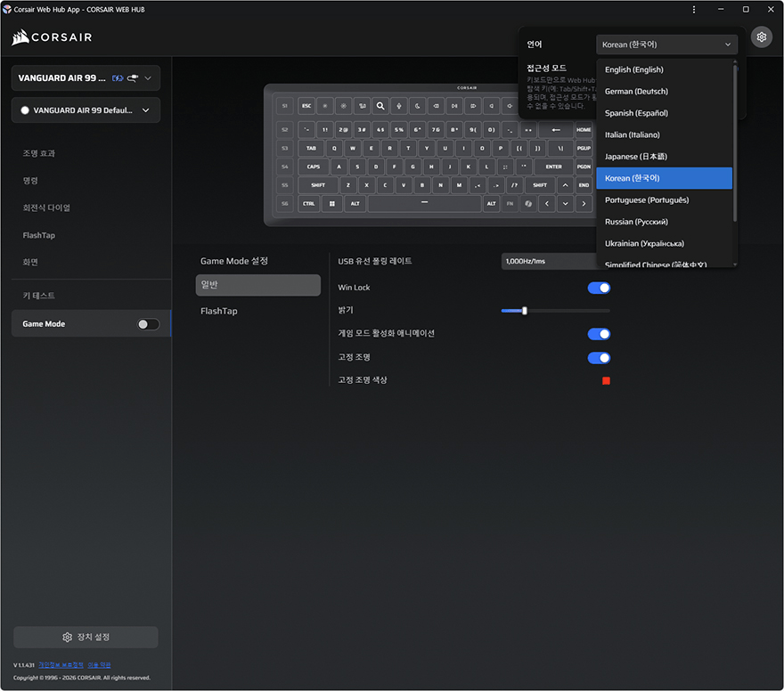Click the Corsair sails logo

[x=20, y=37]
